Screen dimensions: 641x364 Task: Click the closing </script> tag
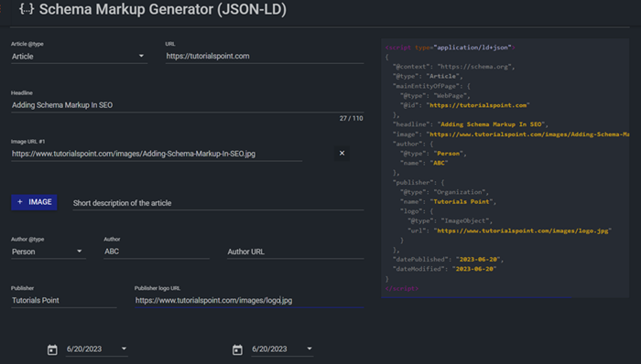[402, 288]
